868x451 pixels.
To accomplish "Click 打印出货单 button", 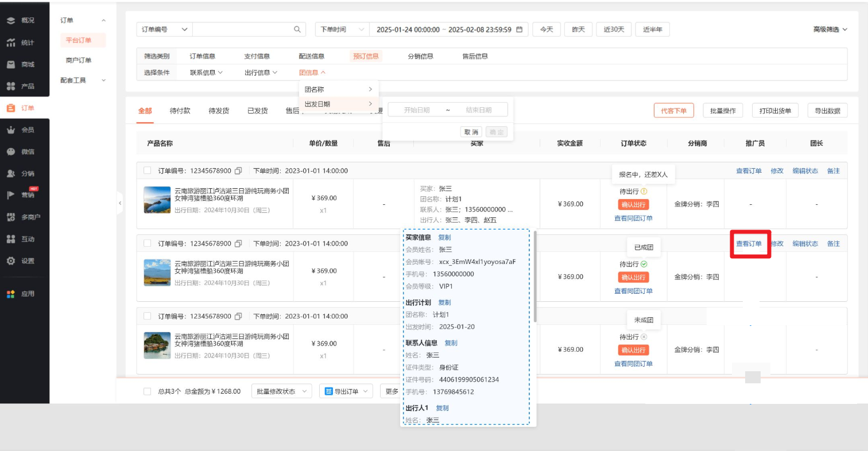I will [775, 111].
